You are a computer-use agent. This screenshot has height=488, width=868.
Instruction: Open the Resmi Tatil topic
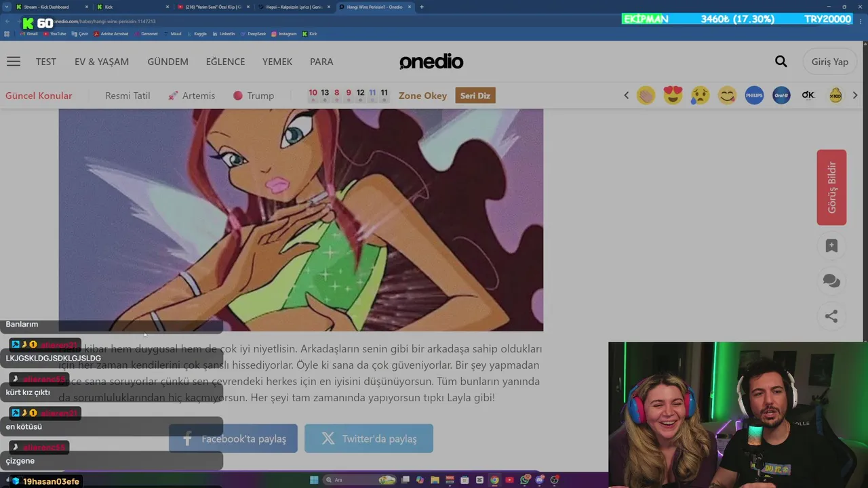pos(127,96)
